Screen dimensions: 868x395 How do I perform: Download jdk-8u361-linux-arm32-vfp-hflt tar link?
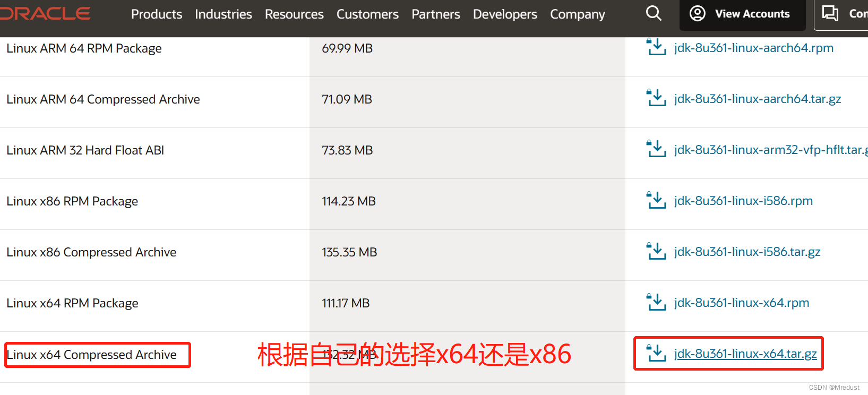(x=771, y=150)
